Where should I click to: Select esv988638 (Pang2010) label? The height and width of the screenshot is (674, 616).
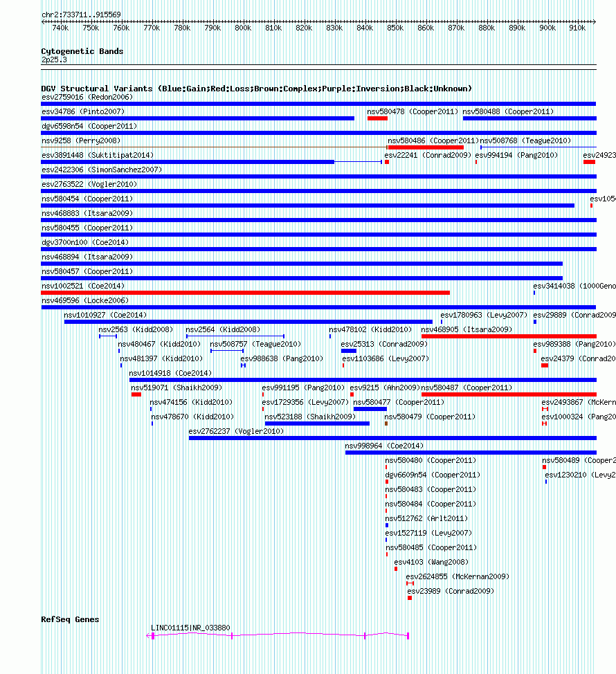coord(282,358)
